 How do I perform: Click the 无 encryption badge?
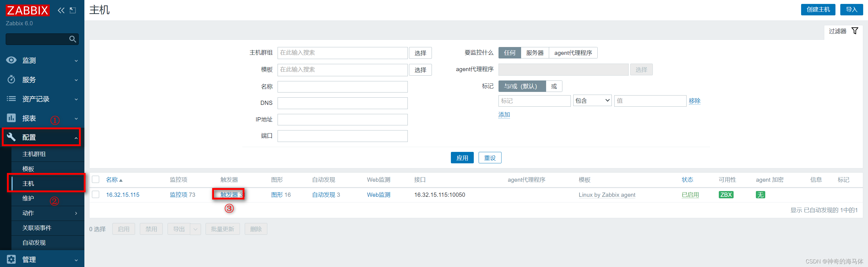(x=760, y=195)
